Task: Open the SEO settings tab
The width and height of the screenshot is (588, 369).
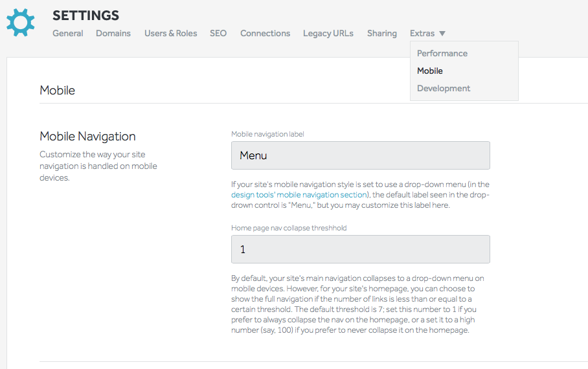Action: click(218, 33)
